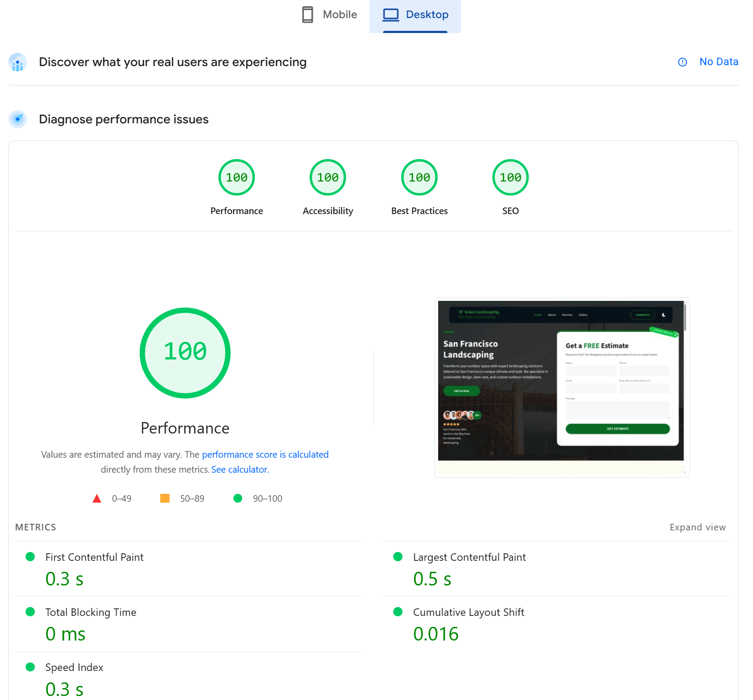753x700 pixels.
Task: Open the SEO score gauge
Action: [x=510, y=177]
